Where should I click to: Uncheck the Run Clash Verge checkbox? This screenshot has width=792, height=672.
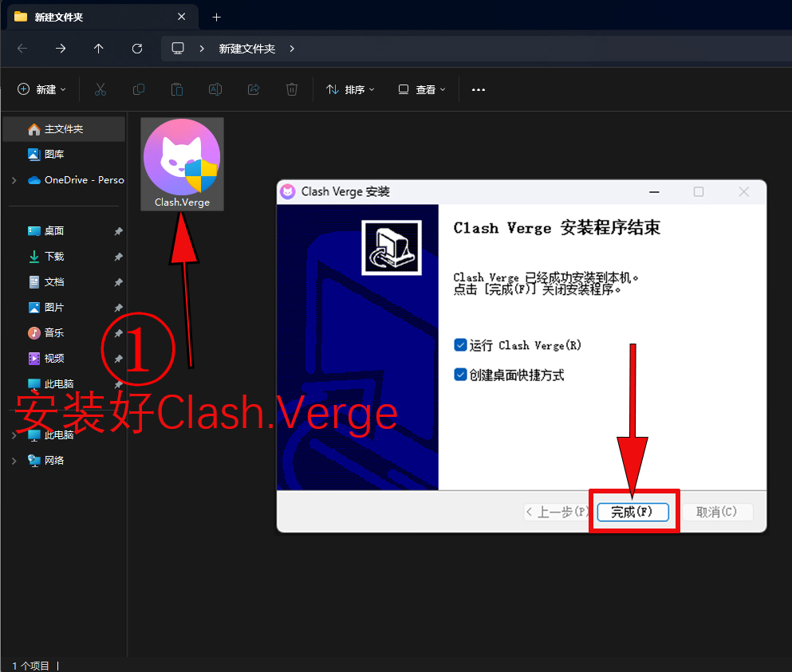tap(460, 345)
